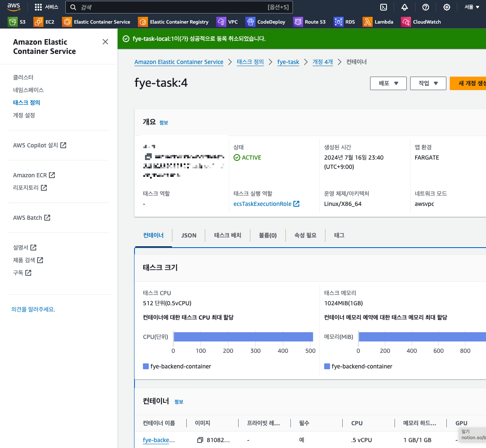The width and height of the screenshot is (486, 448).
Task: Switch to the 태스크 배치 tab
Action: 228,235
